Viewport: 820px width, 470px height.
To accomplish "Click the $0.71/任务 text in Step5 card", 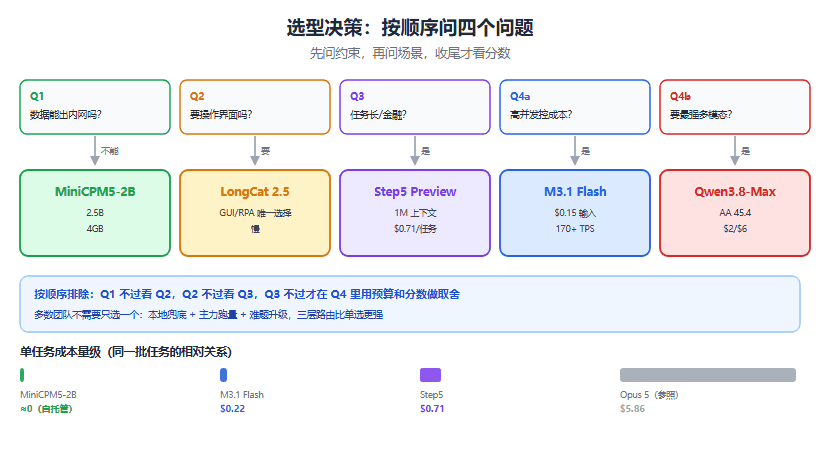I will pos(415,228).
